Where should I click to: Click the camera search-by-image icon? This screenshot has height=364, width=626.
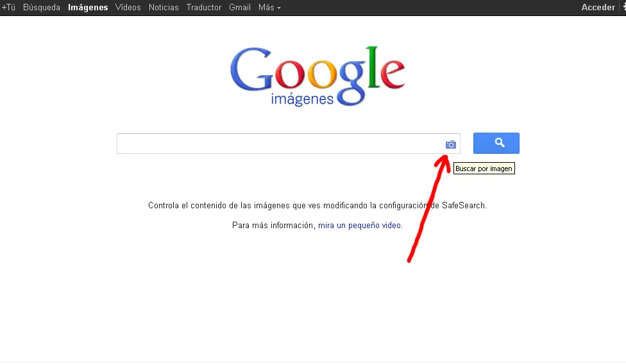point(451,144)
